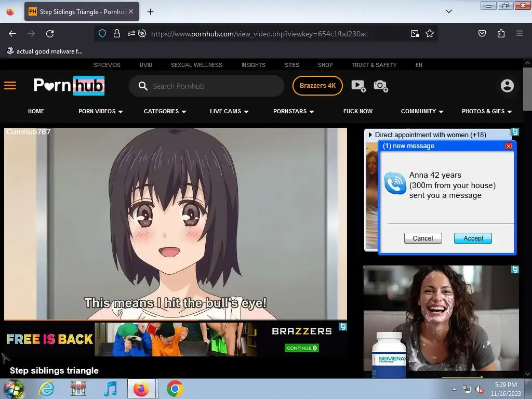Expand the CATEGORIES dropdown
The image size is (532, 399).
165,111
